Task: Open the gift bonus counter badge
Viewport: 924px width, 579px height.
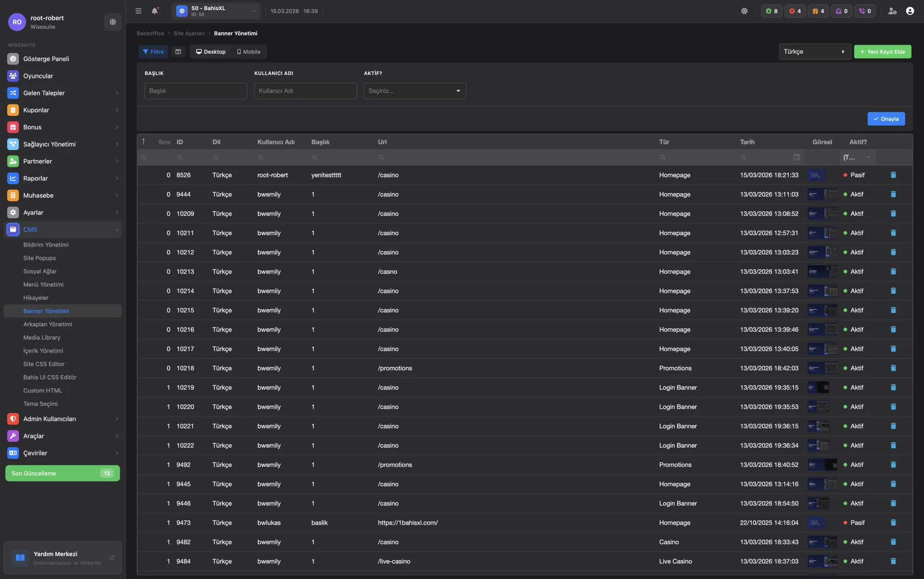Action: click(x=818, y=11)
